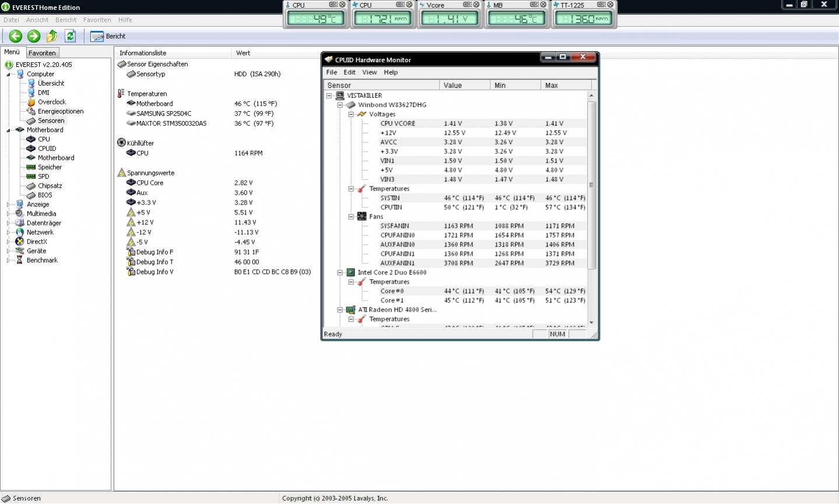Collapse the Intel Core 2 Duo E6600 node
Screen dimensions: 839x504
point(340,273)
